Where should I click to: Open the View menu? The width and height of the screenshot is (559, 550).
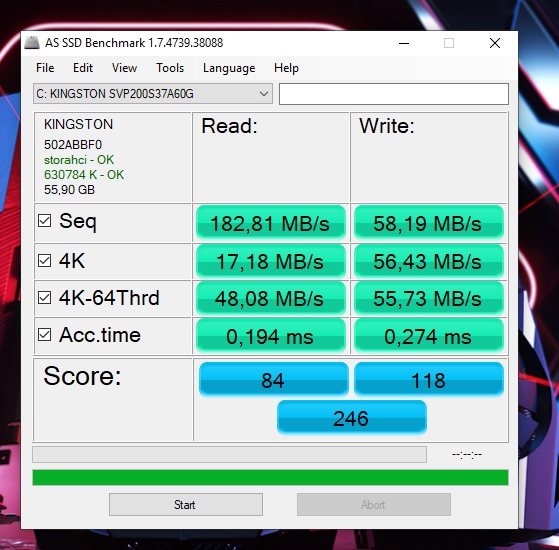124,68
